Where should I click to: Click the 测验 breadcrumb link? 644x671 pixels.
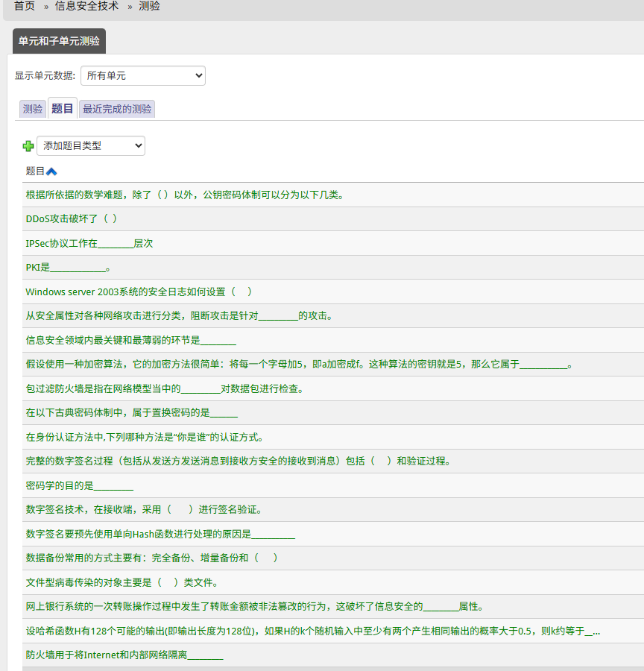(149, 6)
